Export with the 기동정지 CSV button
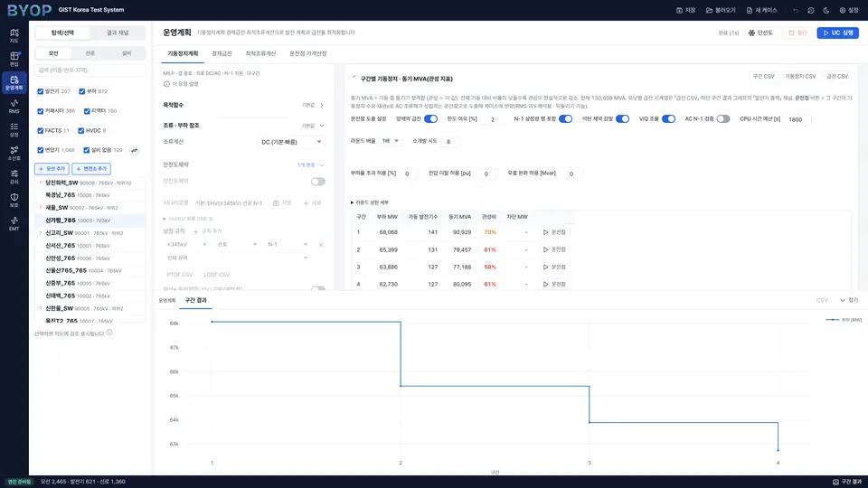Screen dimensions: 868x488 (x=800, y=76)
